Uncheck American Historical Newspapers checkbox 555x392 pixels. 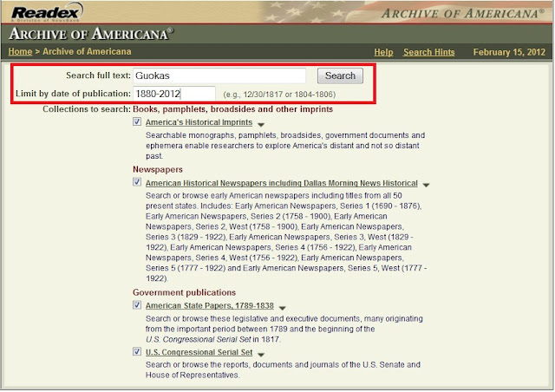pyautogui.click(x=137, y=182)
